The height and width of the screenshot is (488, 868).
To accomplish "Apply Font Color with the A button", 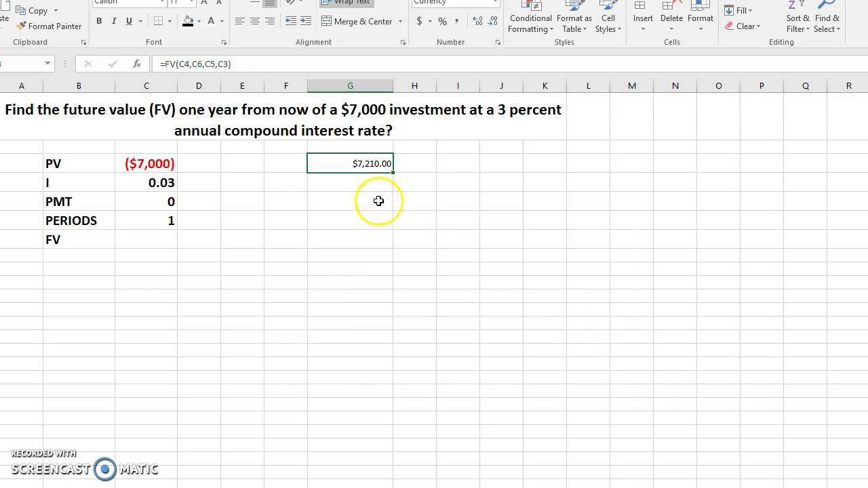I will tap(211, 21).
